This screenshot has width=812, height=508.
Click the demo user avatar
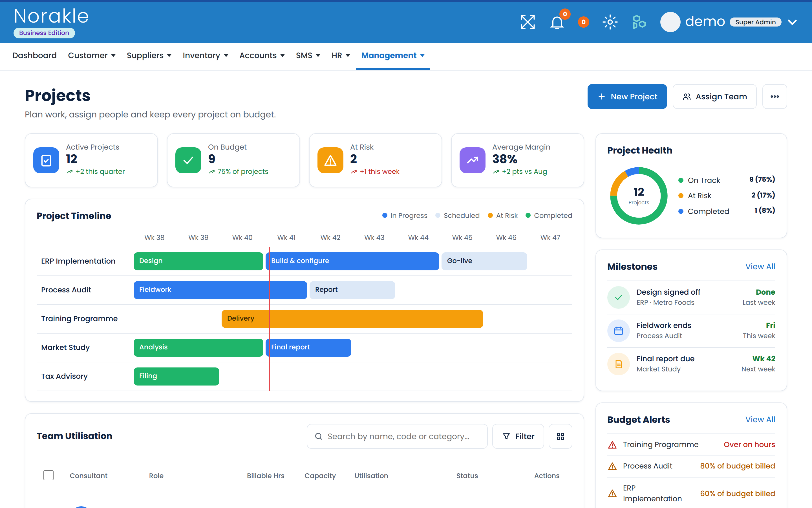coord(670,22)
